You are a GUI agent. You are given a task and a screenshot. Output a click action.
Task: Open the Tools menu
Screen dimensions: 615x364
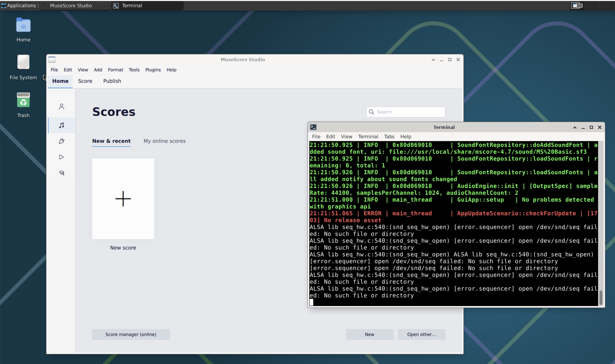pyautogui.click(x=134, y=70)
